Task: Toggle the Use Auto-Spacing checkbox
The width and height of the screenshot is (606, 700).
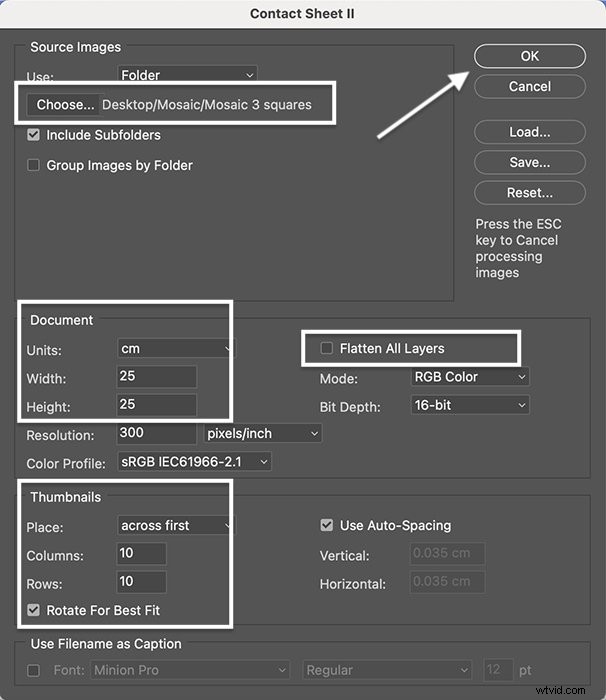Action: pos(327,525)
